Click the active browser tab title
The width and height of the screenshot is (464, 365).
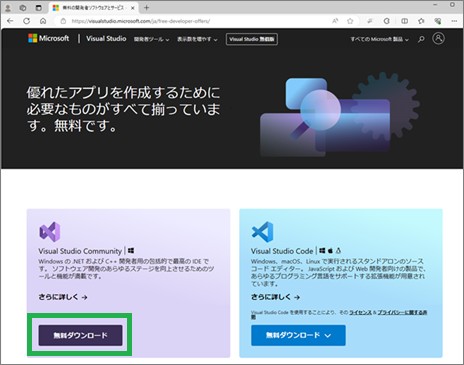click(93, 8)
